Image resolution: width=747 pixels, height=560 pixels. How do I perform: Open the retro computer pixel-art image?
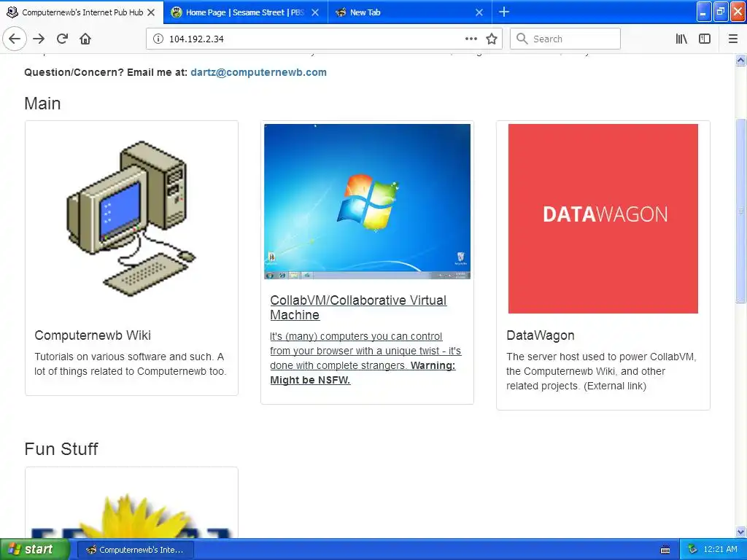click(x=131, y=219)
